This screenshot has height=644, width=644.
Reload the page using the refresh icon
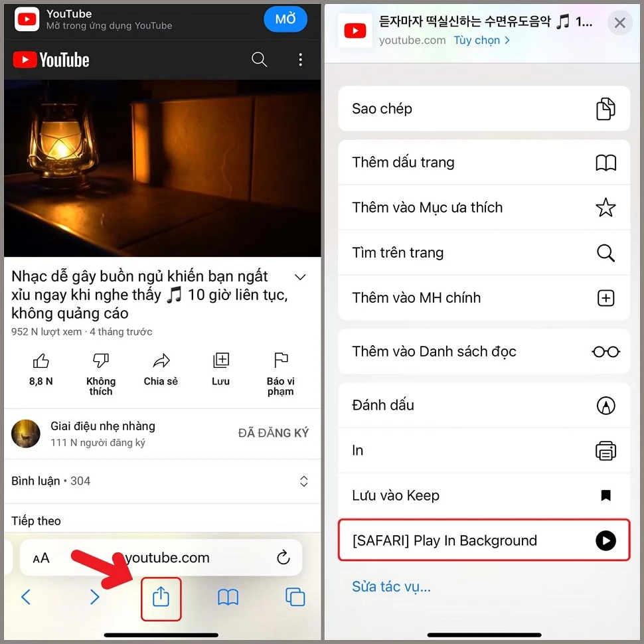click(x=283, y=558)
